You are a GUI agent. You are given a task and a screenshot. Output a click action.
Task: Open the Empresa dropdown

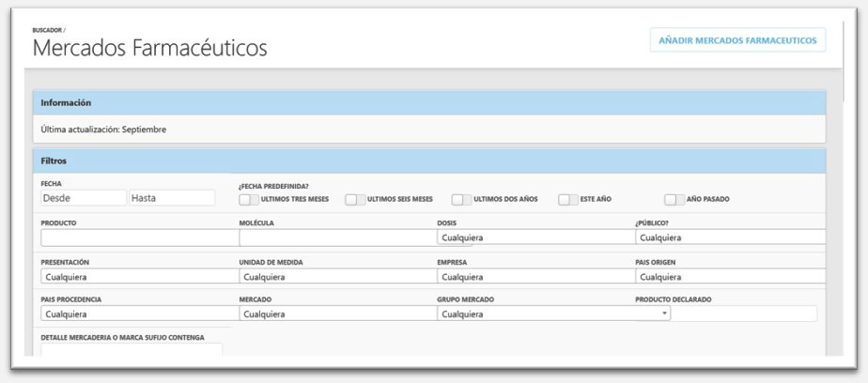(x=534, y=277)
